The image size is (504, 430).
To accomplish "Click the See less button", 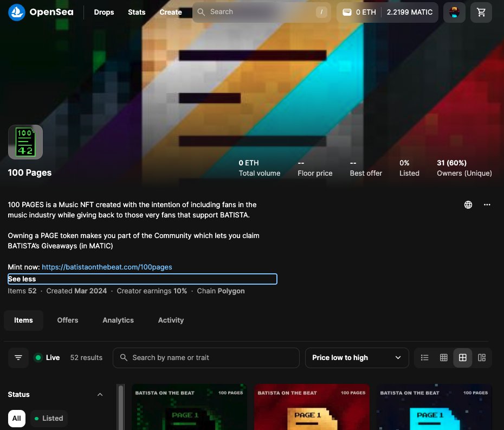I will point(143,279).
